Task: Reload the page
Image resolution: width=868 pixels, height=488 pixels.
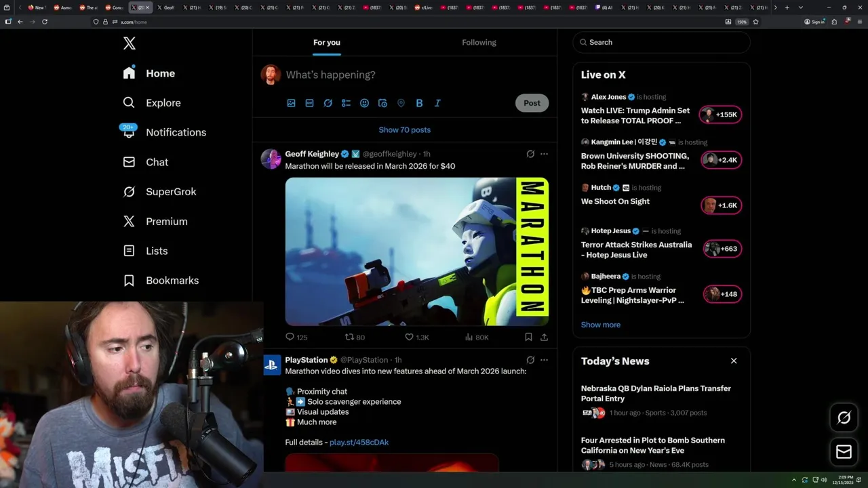Action: click(45, 22)
